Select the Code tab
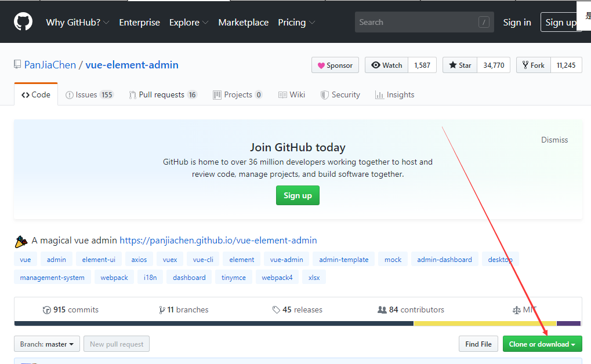Image resolution: width=591 pixels, height=364 pixels. 36,94
